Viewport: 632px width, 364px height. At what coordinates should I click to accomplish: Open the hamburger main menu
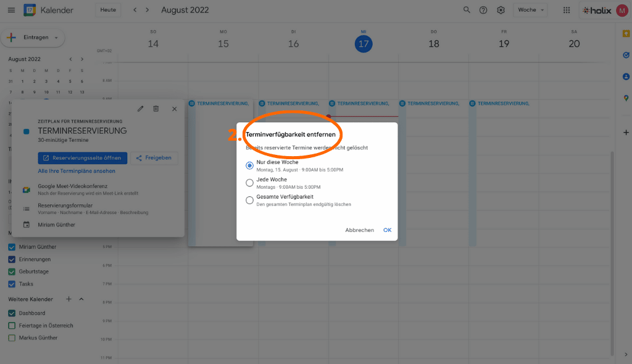pyautogui.click(x=10, y=10)
